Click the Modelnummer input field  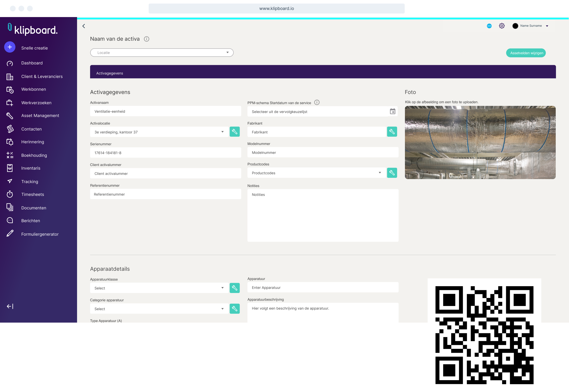(x=323, y=153)
